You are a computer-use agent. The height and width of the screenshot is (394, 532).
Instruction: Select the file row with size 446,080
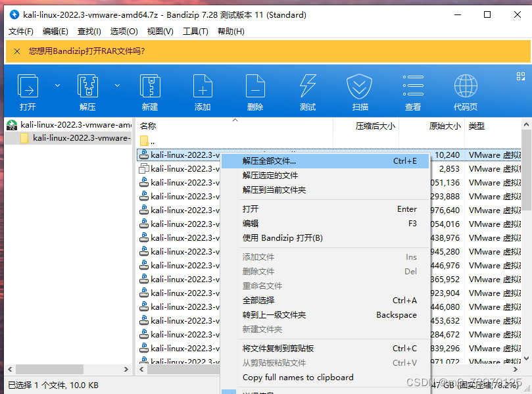(x=329, y=307)
